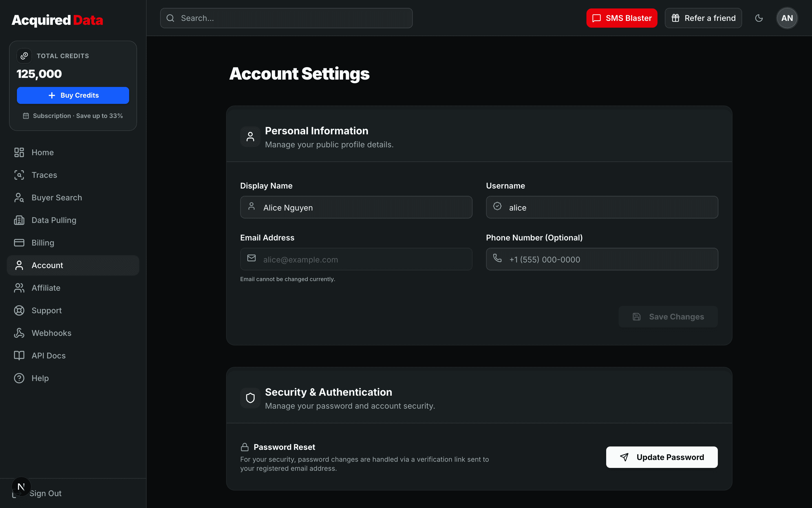
Task: Open the SMS Blaster
Action: (x=622, y=18)
